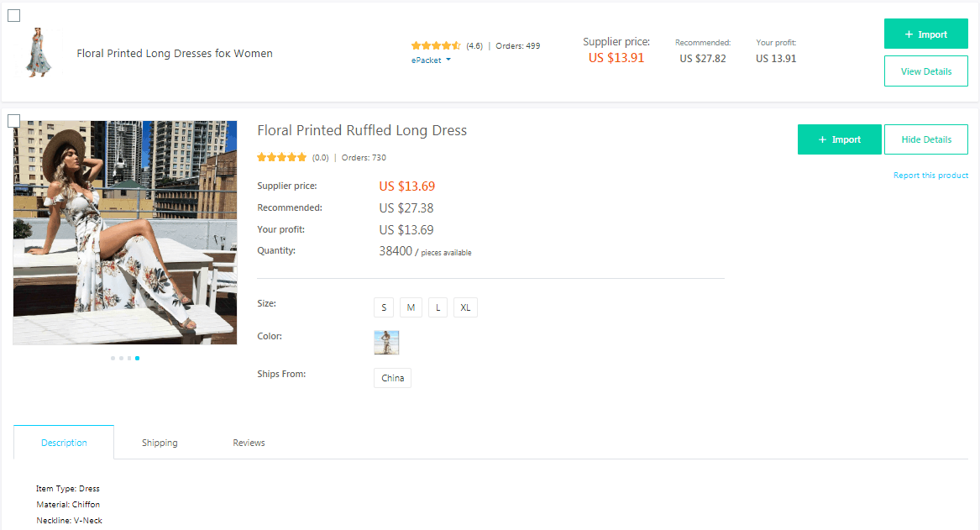Select China as ships-from location

[392, 378]
